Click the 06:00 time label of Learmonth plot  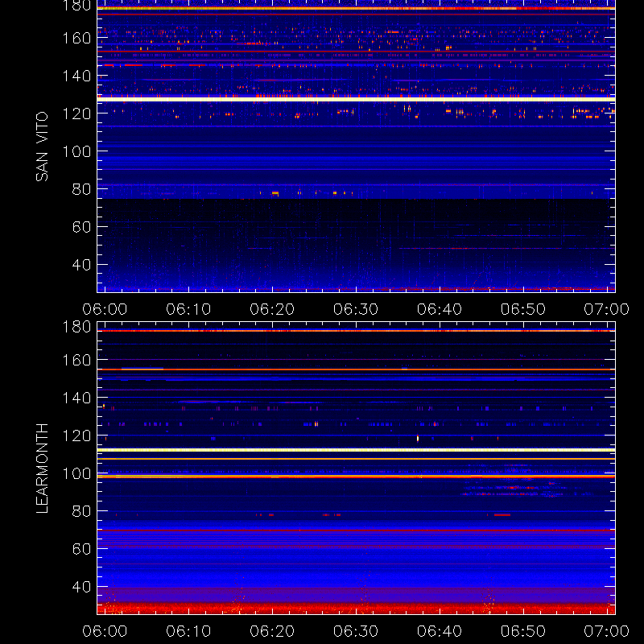(x=105, y=631)
